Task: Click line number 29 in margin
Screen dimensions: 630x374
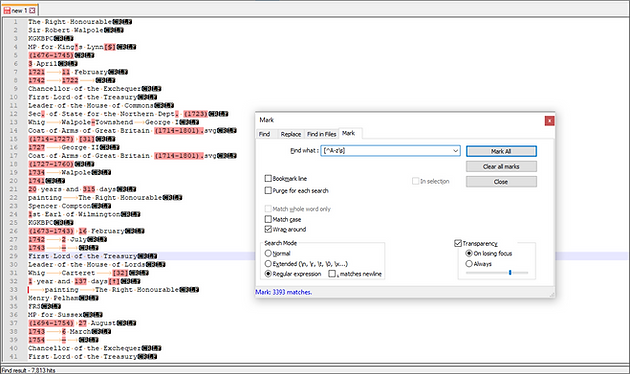Action: click(x=14, y=256)
